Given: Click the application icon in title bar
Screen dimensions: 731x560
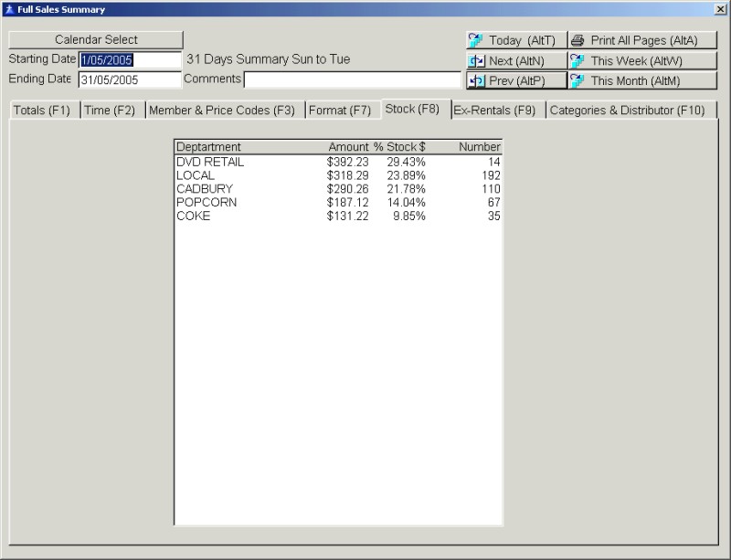Looking at the screenshot, I should point(8,9).
